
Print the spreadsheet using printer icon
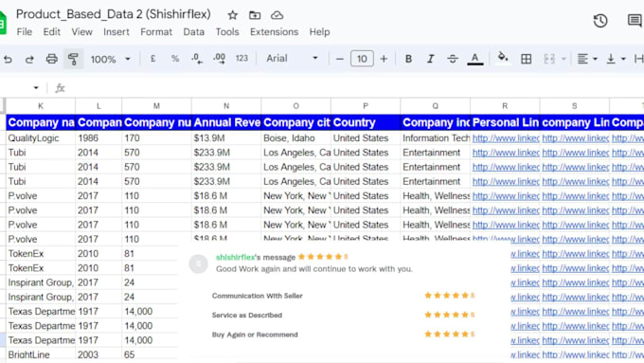[x=51, y=59]
